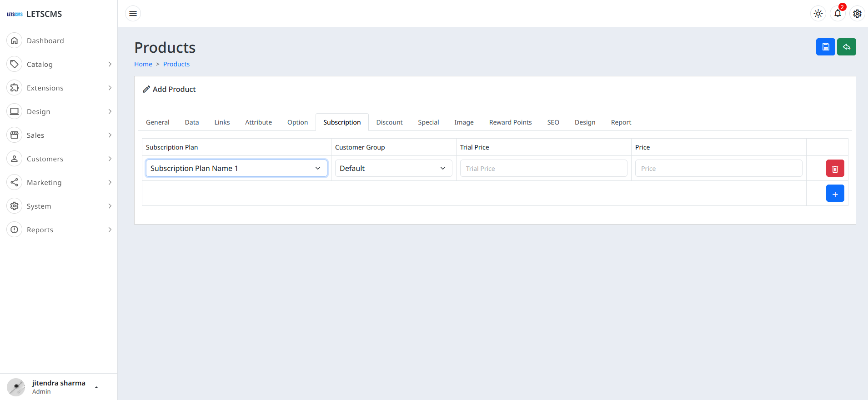The image size is (868, 400).
Task: Expand the Catalog sidebar menu
Action: tap(59, 65)
